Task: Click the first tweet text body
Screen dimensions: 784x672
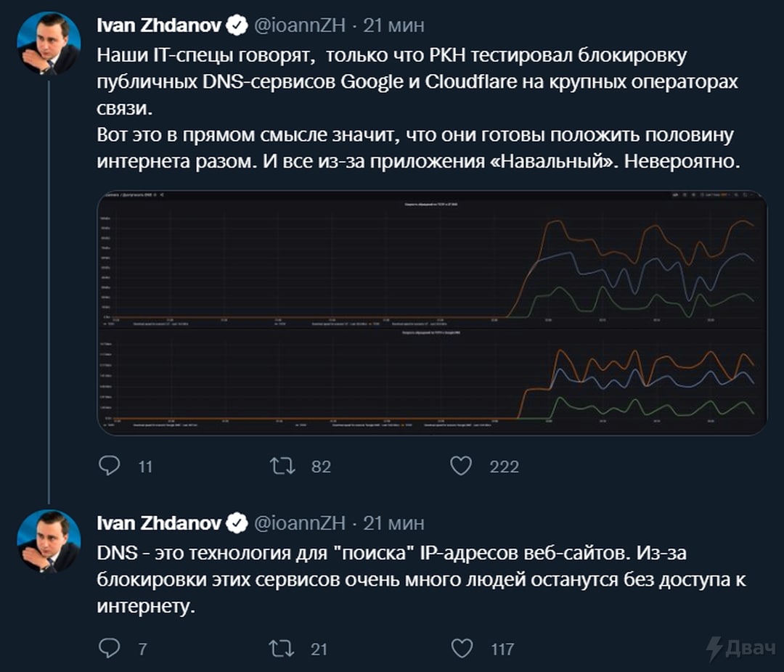Action: coord(418,108)
